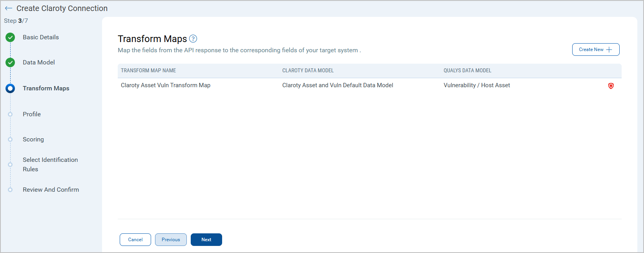Proceed with the Next button
The image size is (644, 253).
206,240
